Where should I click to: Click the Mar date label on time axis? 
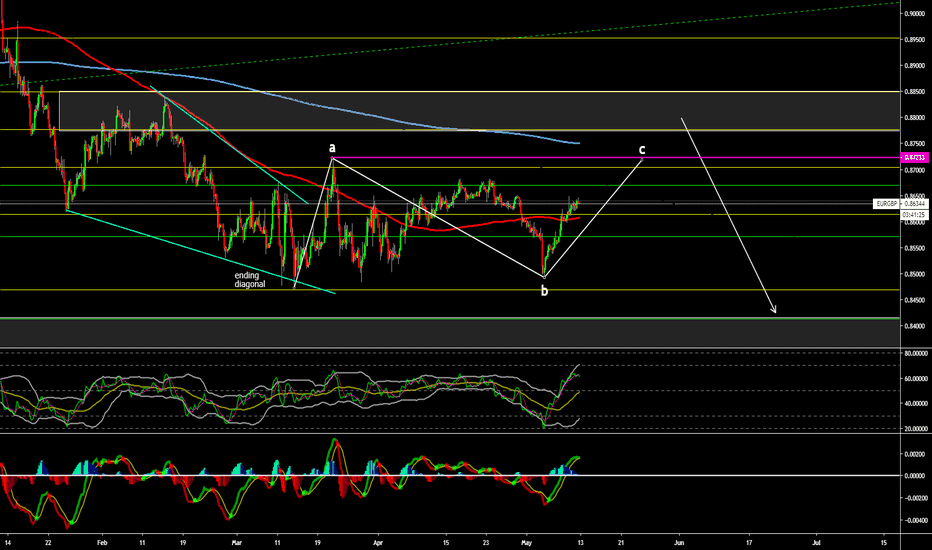pos(237,542)
